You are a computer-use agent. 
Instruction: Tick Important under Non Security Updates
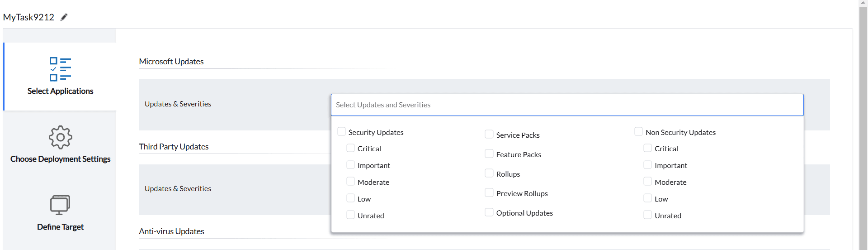648,165
